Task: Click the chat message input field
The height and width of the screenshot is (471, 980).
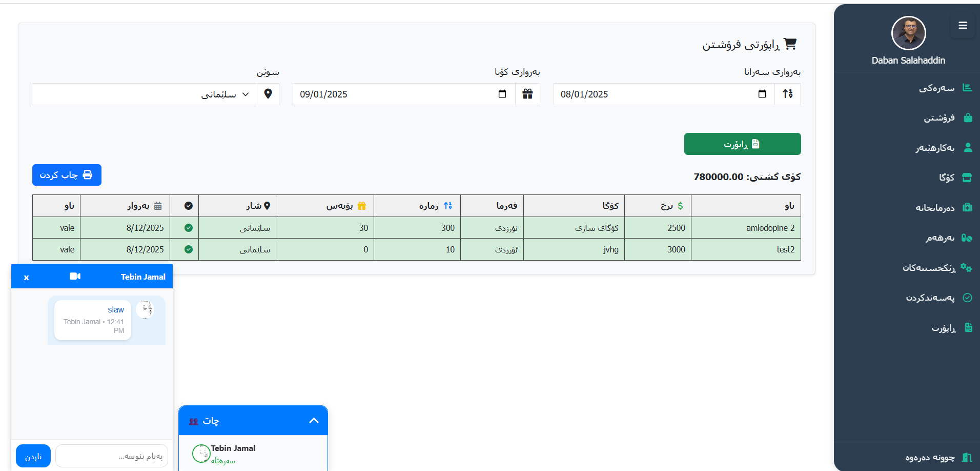Action: point(112,456)
